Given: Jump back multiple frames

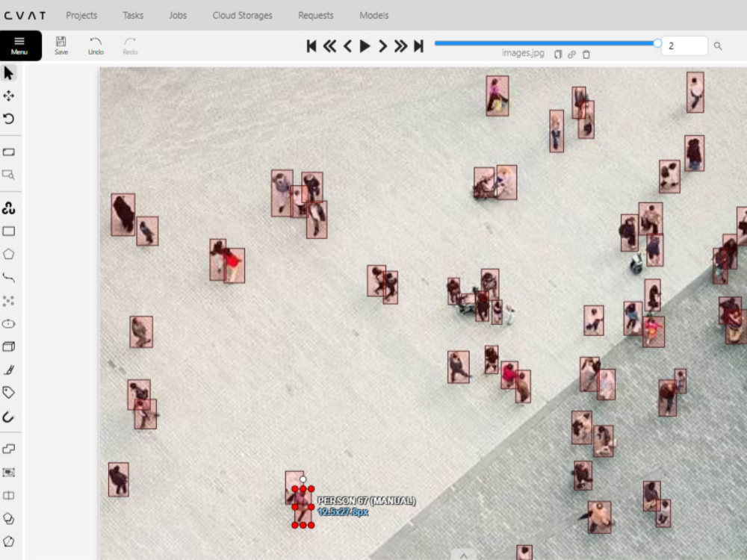Looking at the screenshot, I should click(x=329, y=46).
